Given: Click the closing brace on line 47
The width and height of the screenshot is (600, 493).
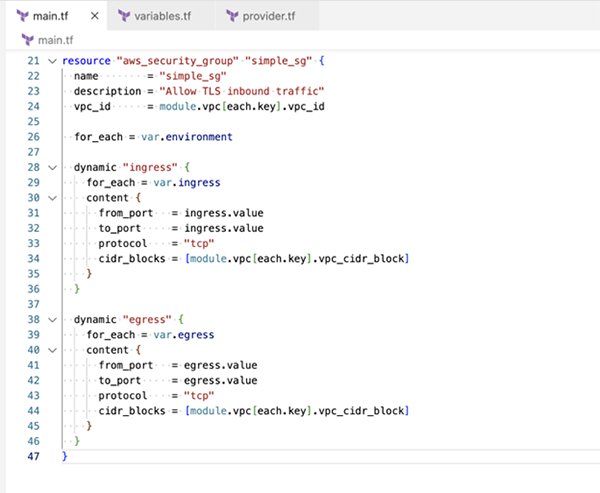Looking at the screenshot, I should tap(64, 456).
